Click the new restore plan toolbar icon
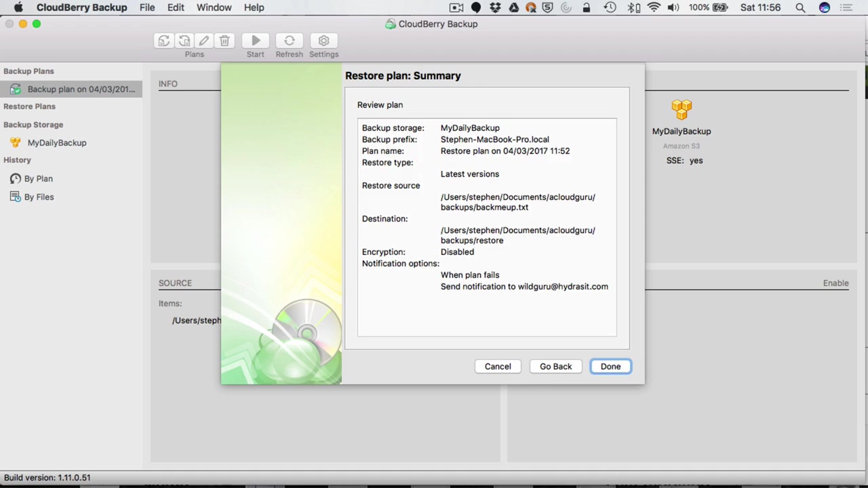This screenshot has height=488, width=868. [184, 41]
